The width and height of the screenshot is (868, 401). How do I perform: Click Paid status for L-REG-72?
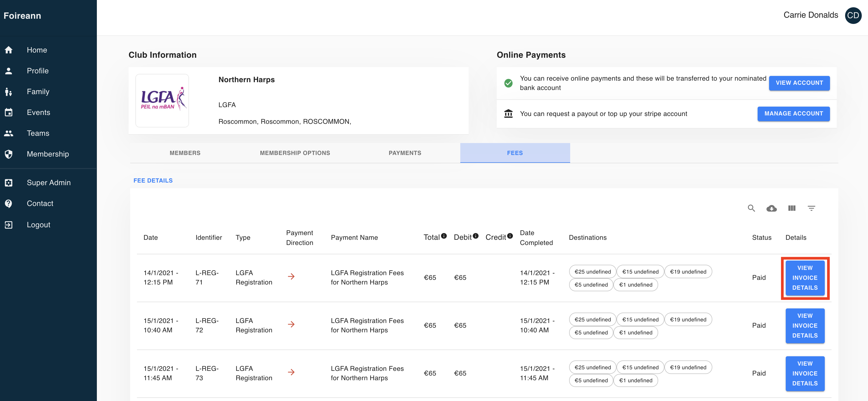[x=759, y=326]
